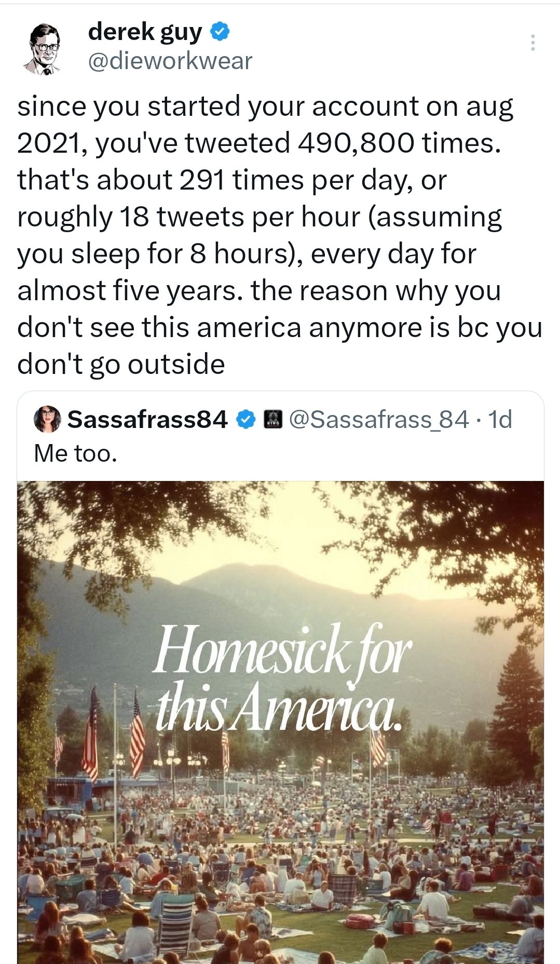Viewport: 560px width, 964px height.
Task: Click the "don't go outside" closing line
Action: pyautogui.click(x=121, y=364)
